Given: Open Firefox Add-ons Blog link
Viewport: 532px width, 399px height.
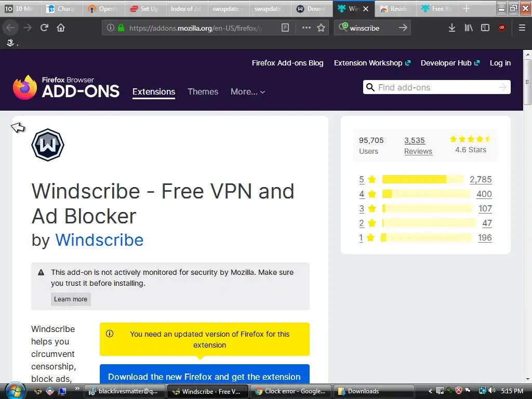Looking at the screenshot, I should (287, 63).
